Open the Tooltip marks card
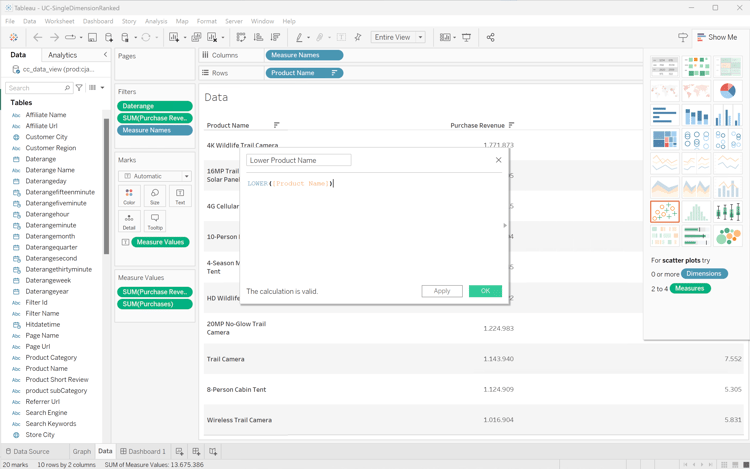Viewport: 750px width, 469px height. [155, 221]
